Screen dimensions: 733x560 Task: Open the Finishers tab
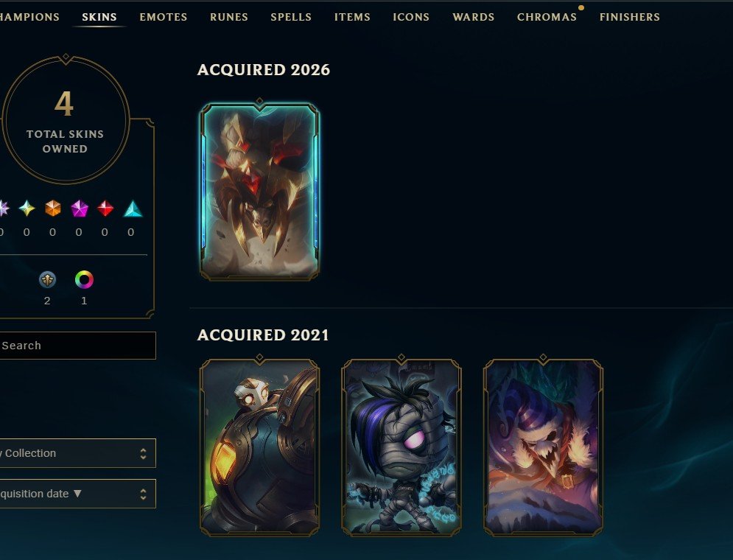(x=630, y=17)
